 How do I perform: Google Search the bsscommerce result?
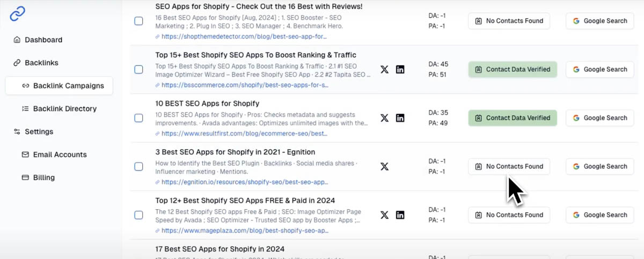[x=599, y=69]
